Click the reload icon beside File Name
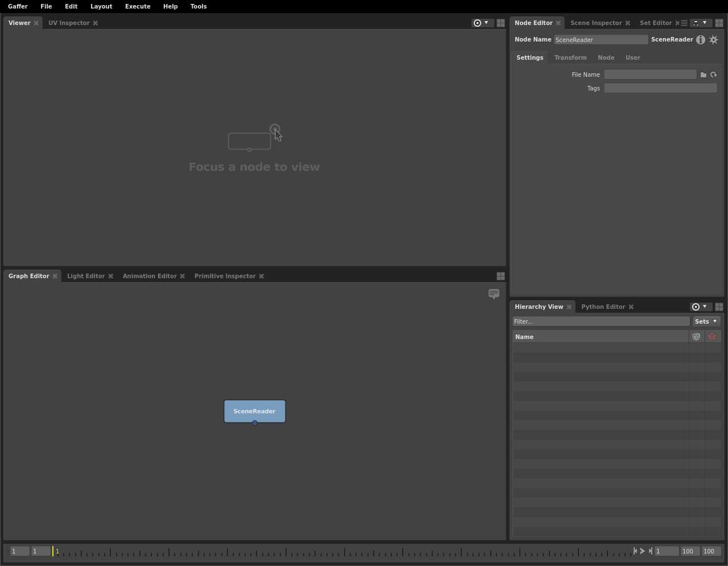The image size is (728, 566). pos(713,75)
